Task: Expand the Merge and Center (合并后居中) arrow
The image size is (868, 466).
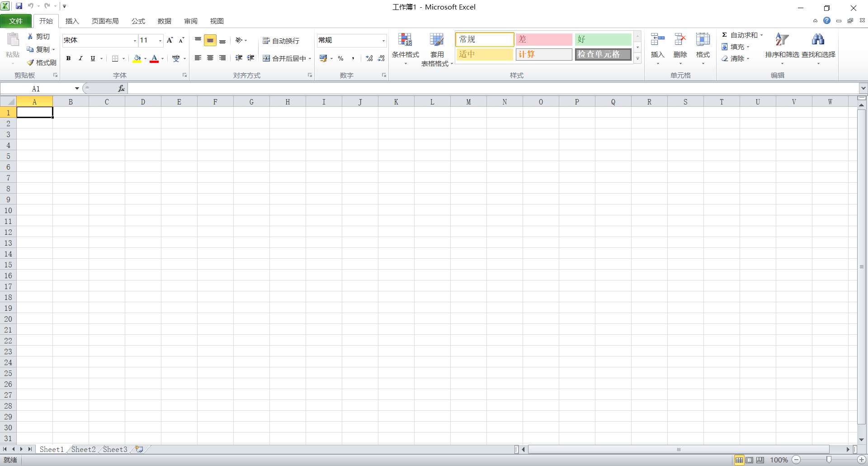Action: point(310,58)
